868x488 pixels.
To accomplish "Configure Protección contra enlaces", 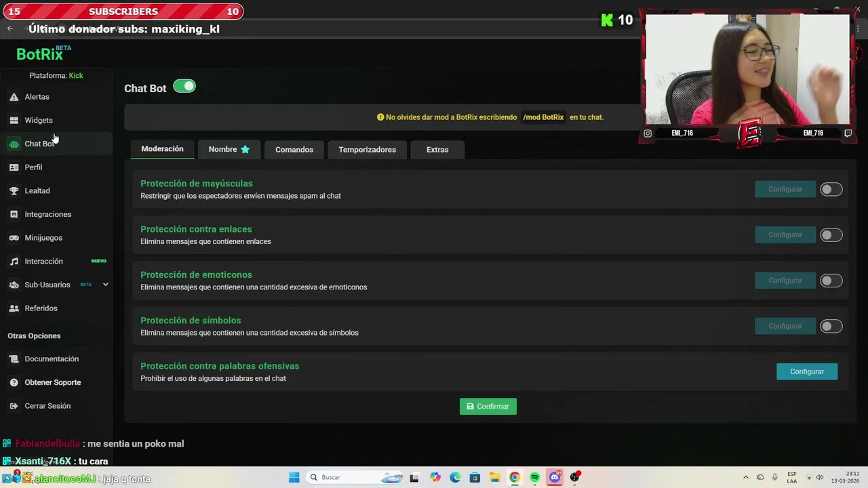I will pos(785,235).
